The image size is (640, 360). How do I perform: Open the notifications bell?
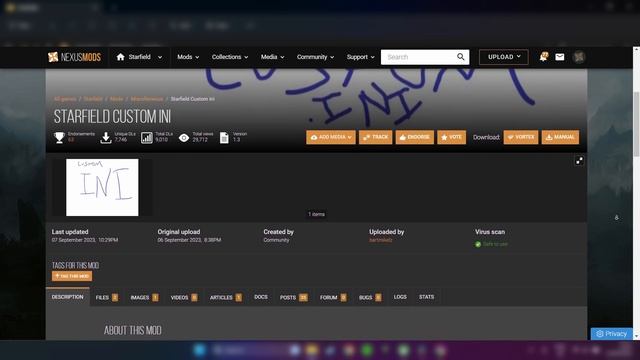point(543,57)
